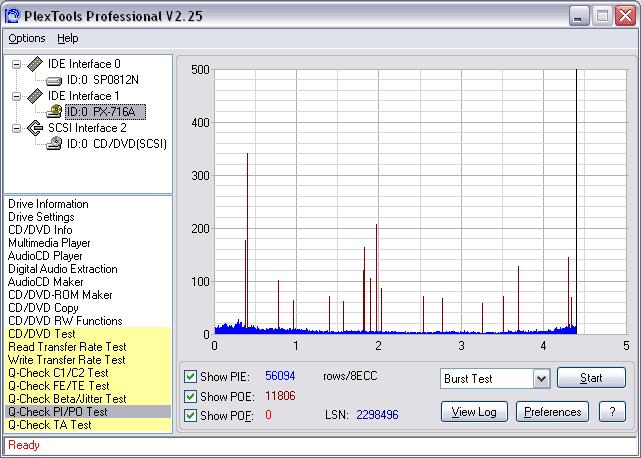Image resolution: width=641 pixels, height=458 pixels.
Task: Click the POE value 11806
Action: click(280, 396)
